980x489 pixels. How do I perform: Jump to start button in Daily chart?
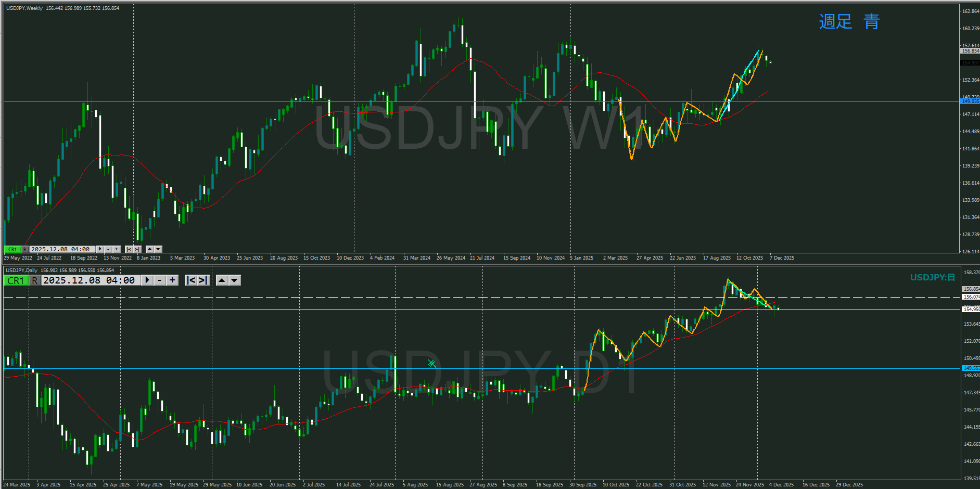click(191, 280)
